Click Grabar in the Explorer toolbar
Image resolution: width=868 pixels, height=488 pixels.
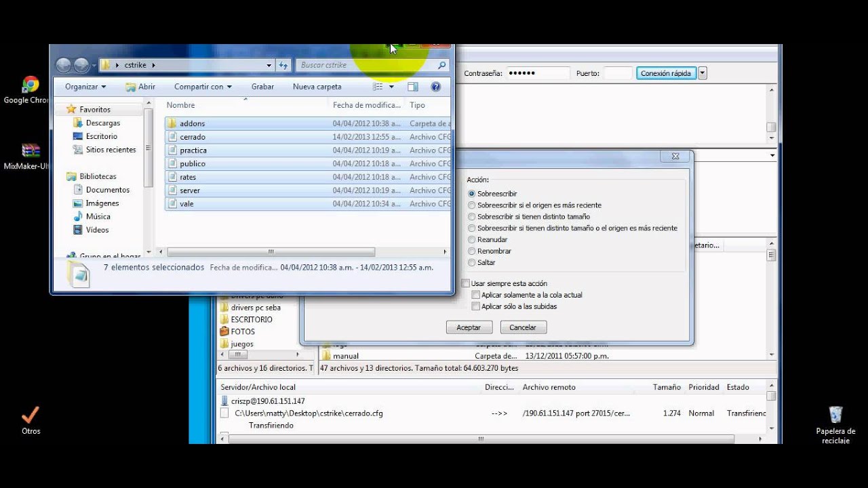click(262, 87)
